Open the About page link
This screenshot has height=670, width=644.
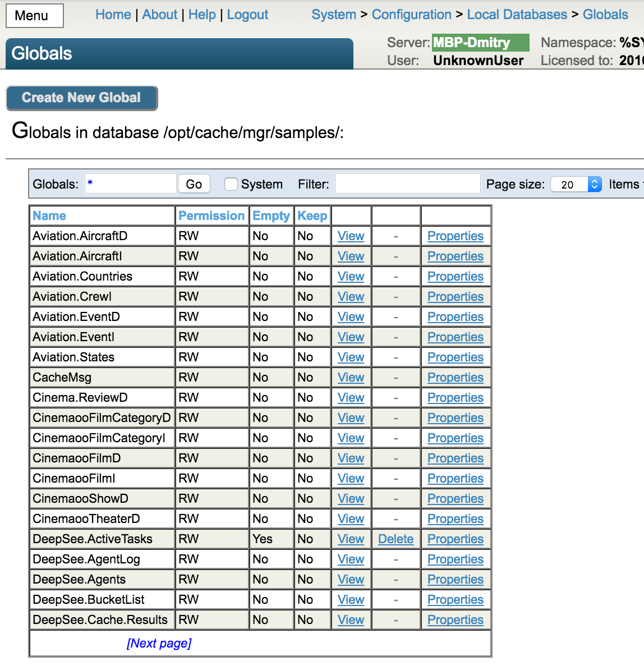click(x=159, y=15)
